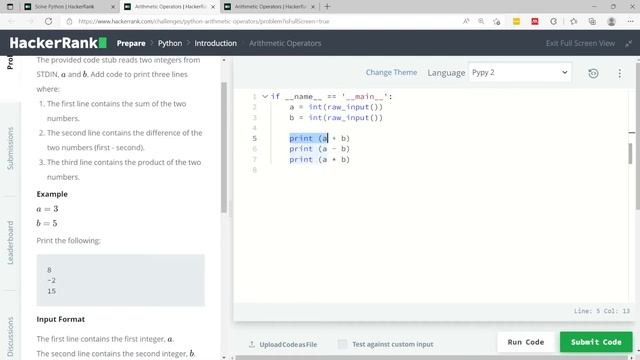Click the code editor vertical scrollbar thumb
The width and height of the screenshot is (640, 360).
[631, 153]
